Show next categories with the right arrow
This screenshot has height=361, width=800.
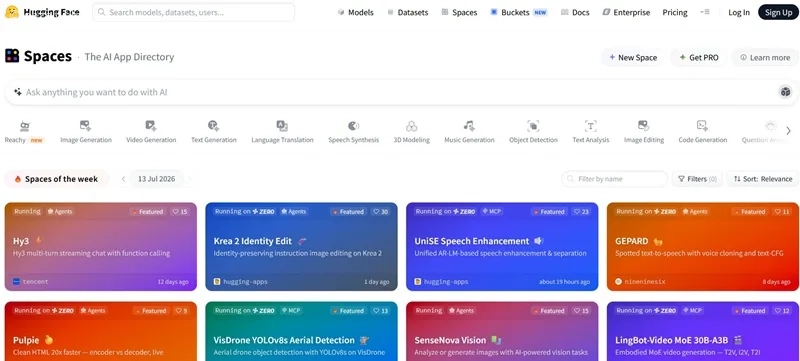coord(788,131)
